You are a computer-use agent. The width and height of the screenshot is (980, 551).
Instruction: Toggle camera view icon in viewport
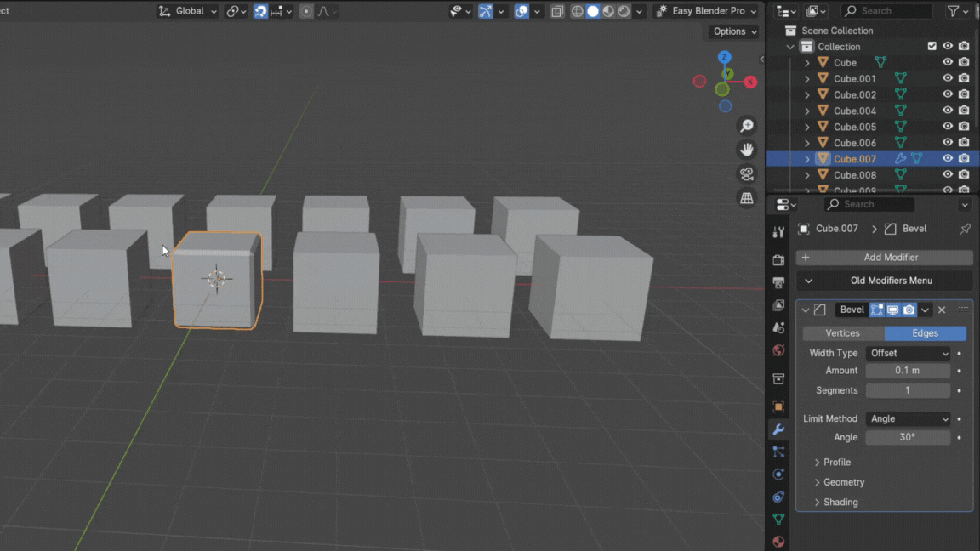(x=747, y=174)
